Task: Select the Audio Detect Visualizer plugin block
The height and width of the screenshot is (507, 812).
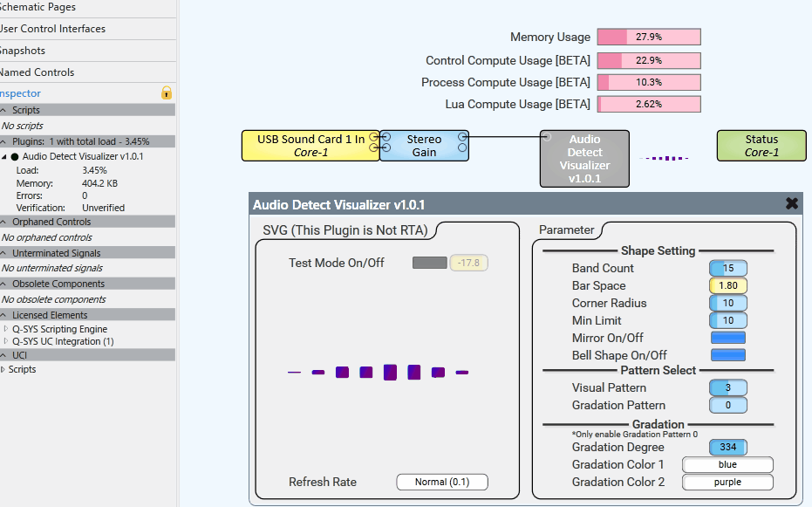Action: click(x=583, y=159)
